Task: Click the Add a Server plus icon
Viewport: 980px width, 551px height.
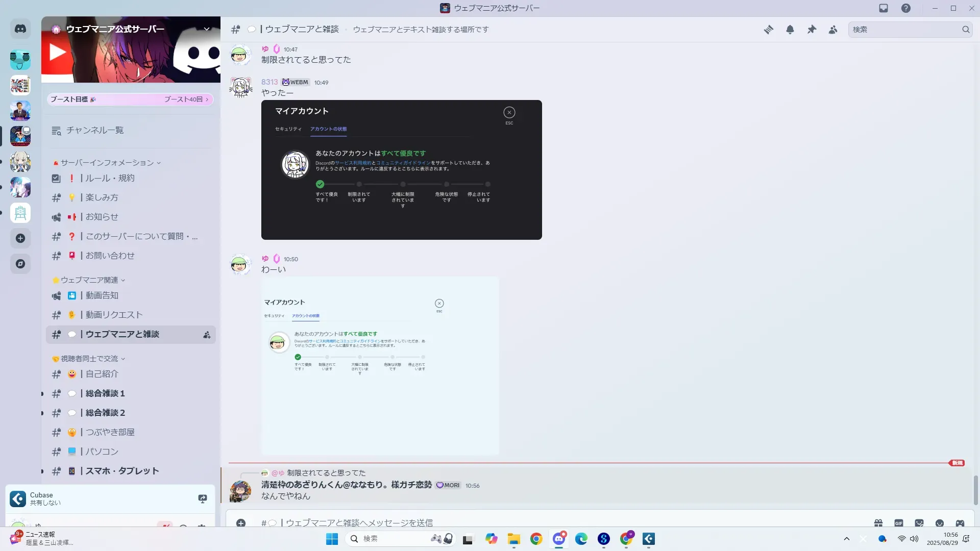Action: coord(20,238)
